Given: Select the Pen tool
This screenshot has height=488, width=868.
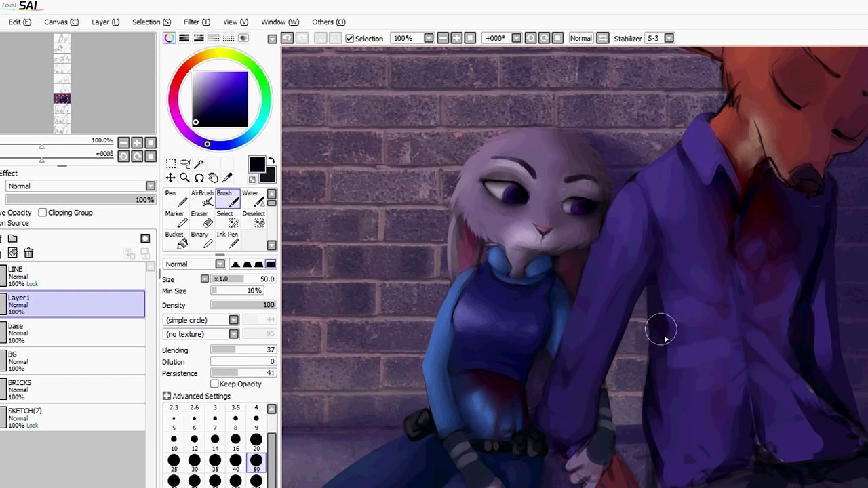Looking at the screenshot, I should pos(175,199).
